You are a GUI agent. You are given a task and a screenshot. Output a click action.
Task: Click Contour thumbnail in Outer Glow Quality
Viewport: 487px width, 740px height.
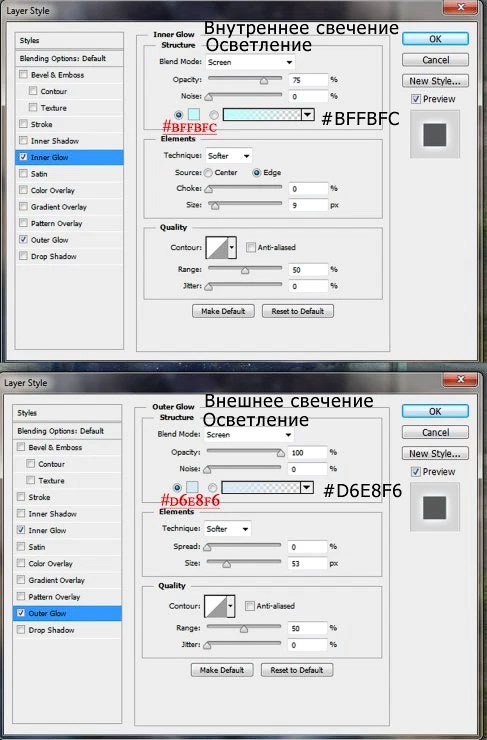point(216,606)
